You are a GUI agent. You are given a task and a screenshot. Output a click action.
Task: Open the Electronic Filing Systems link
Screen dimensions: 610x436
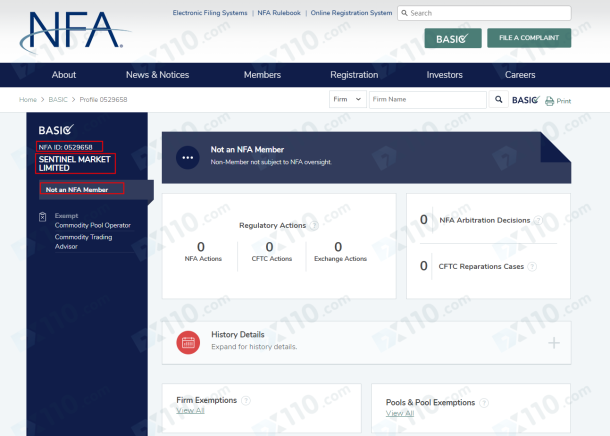tap(210, 13)
